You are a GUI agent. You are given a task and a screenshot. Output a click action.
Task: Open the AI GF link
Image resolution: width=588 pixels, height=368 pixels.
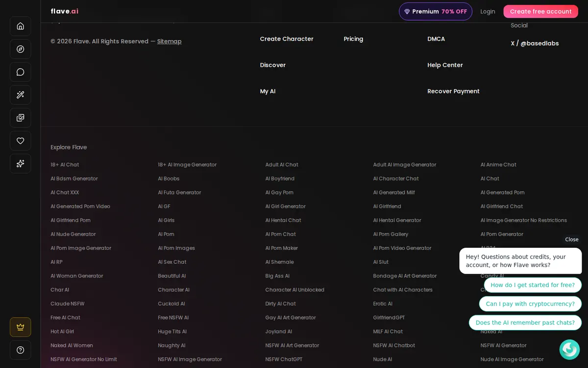pos(164,207)
